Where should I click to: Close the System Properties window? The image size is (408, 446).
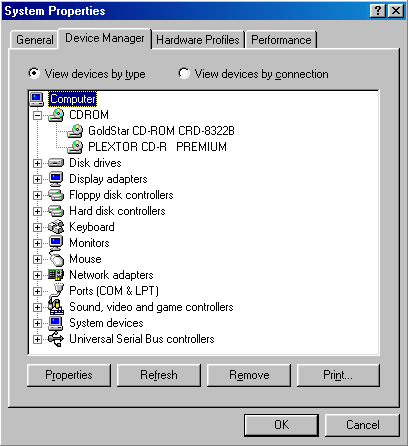click(x=396, y=11)
